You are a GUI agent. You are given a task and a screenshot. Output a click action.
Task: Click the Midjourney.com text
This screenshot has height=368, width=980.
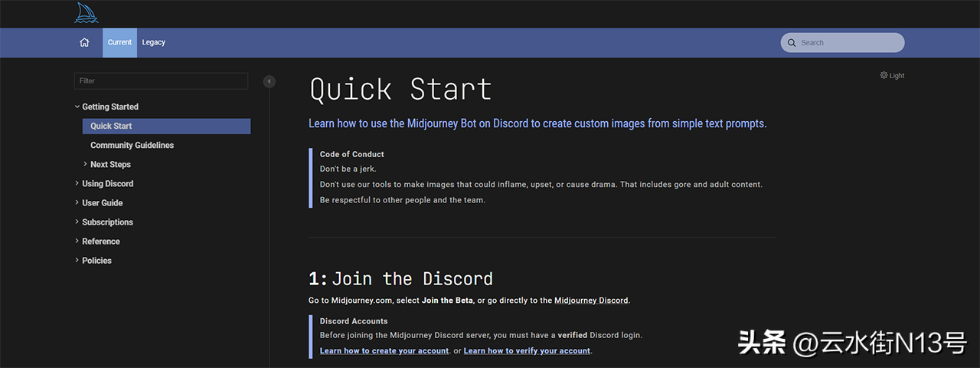(361, 301)
